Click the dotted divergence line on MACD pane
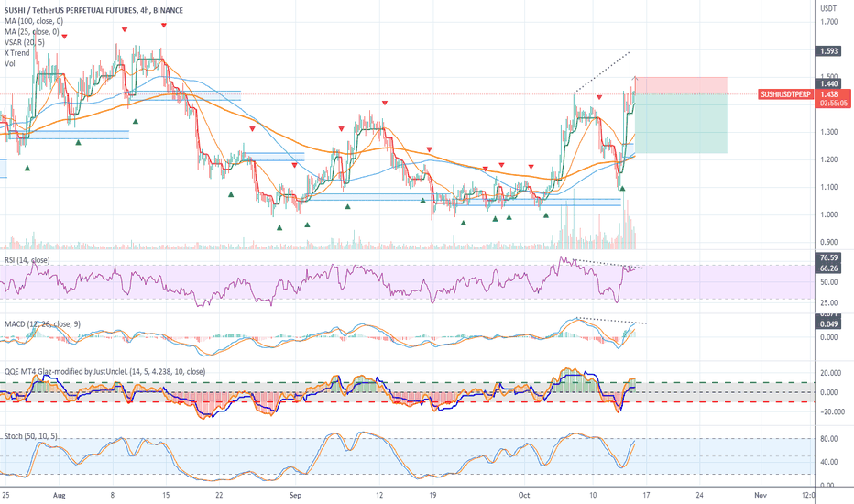This screenshot has height=504, width=854. click(611, 321)
